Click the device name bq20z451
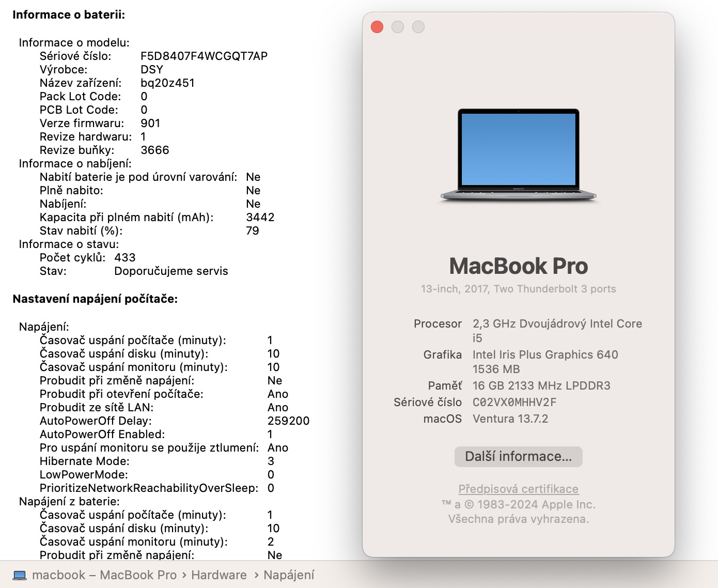 click(167, 83)
